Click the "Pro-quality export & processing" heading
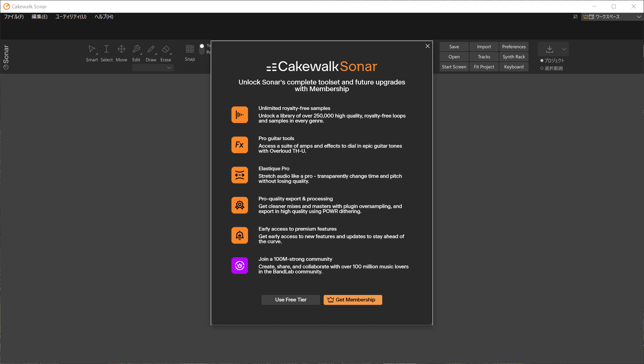The width and height of the screenshot is (644, 364). [x=296, y=198]
